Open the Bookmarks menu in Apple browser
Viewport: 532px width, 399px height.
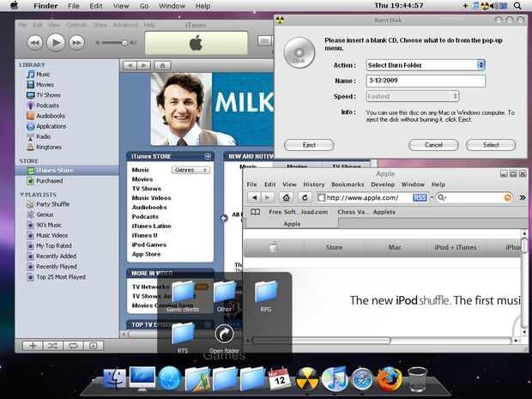coord(348,184)
